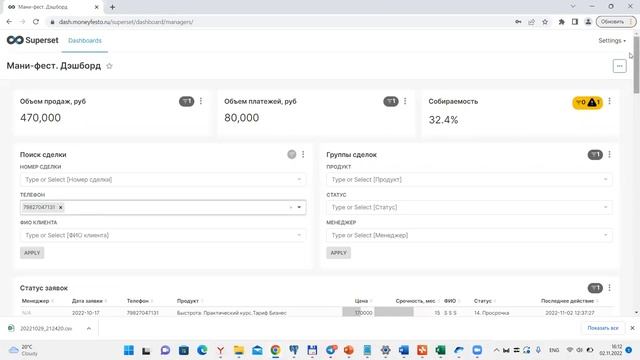640x360 pixels.
Task: Click the Superset logo
Action: click(x=33, y=40)
